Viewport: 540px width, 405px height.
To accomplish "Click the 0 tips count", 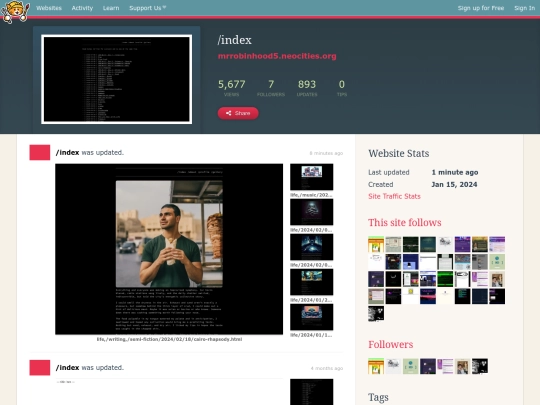I will pos(342,87).
